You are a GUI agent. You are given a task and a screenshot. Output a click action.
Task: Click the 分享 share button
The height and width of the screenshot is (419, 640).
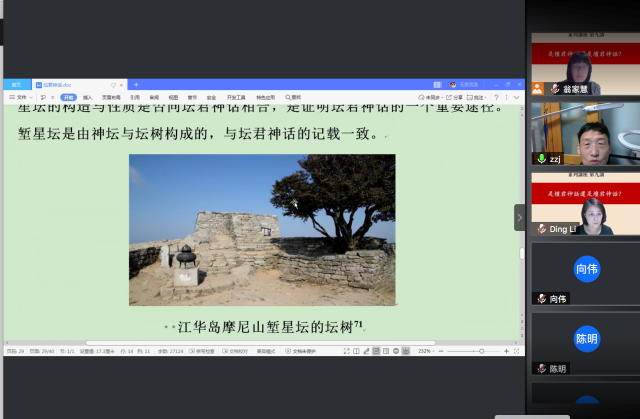coord(454,98)
